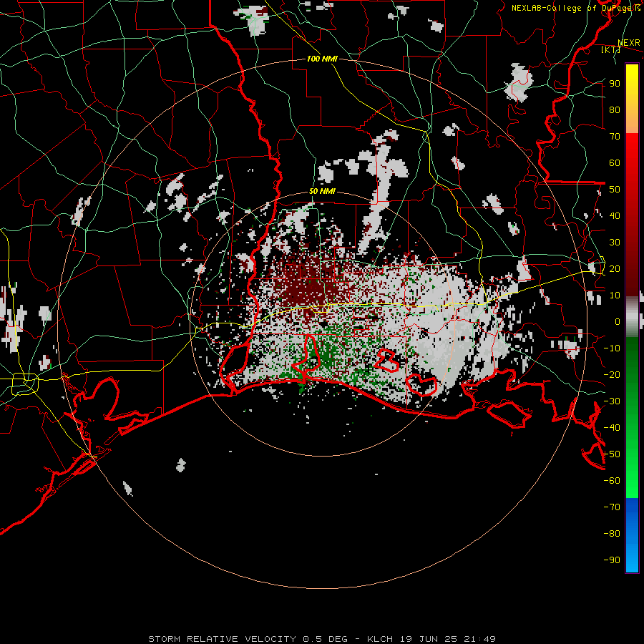Click the "-40" value on velocity scale

pos(612,428)
